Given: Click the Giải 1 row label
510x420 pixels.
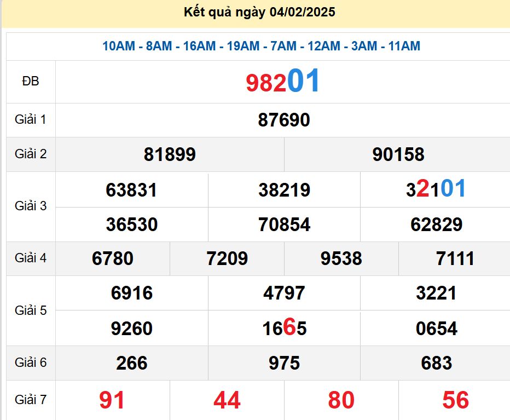Looking at the screenshot, I should 31,120.
